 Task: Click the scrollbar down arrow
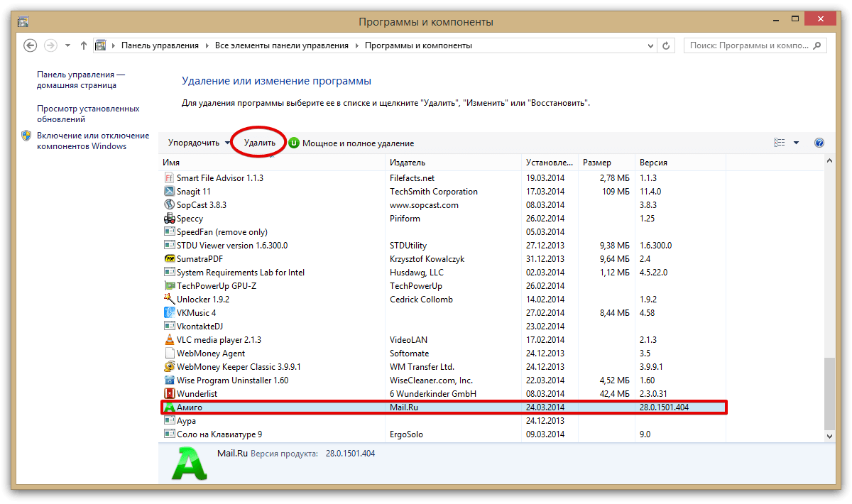coord(829,436)
